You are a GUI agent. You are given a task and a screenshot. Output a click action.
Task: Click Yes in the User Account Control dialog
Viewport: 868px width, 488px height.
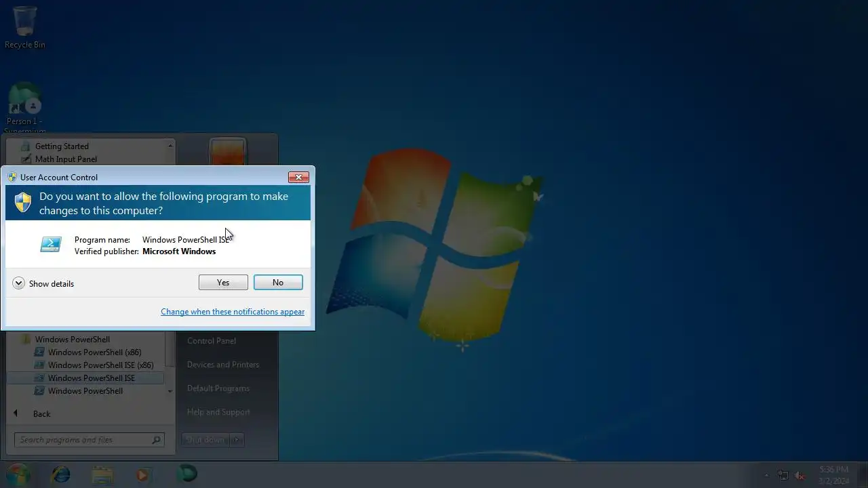[x=223, y=283]
